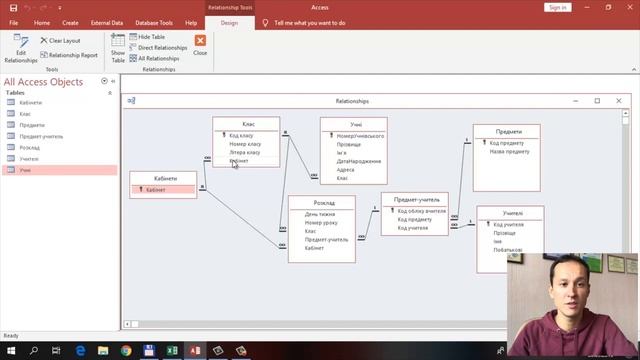Viewport: 640px width, 360px height.
Task: Select the Предмет-учитель table in navigation pane
Action: (60, 136)
